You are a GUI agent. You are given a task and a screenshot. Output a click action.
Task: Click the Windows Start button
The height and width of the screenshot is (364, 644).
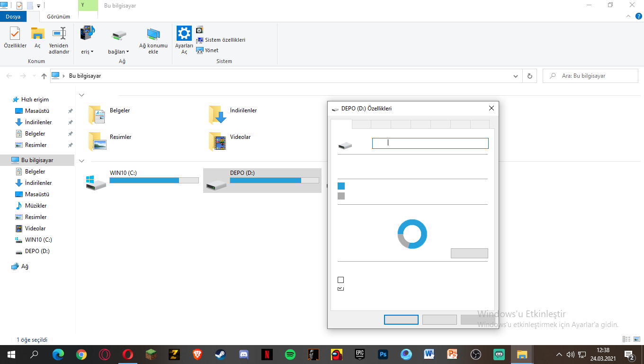pos(11,354)
